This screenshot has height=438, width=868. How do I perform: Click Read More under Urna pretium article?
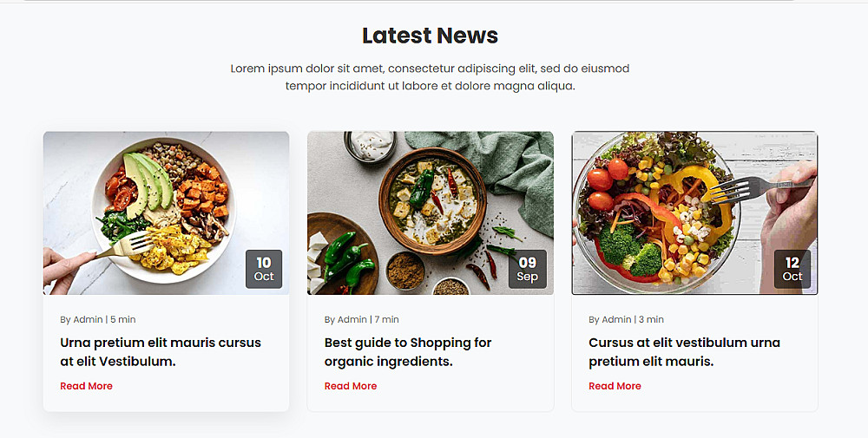(86, 386)
